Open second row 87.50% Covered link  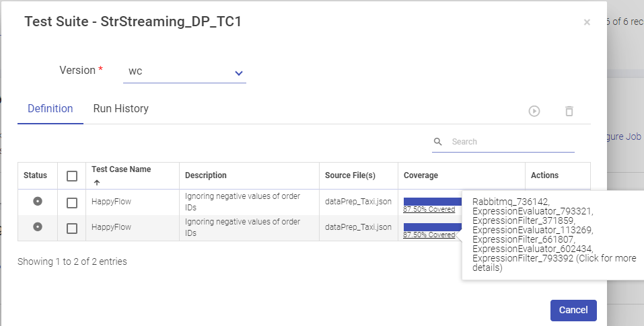click(x=429, y=235)
